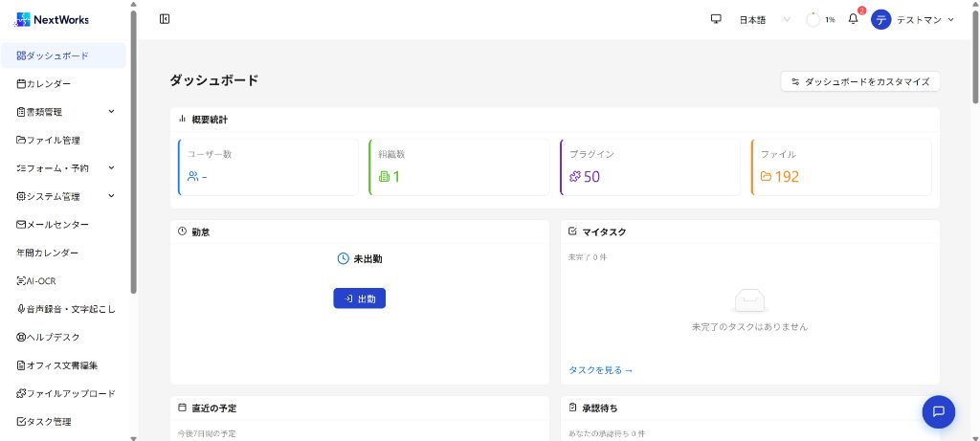This screenshot has width=980, height=441.
Task: Click the clock icon beside 未出勤
Action: 344,258
